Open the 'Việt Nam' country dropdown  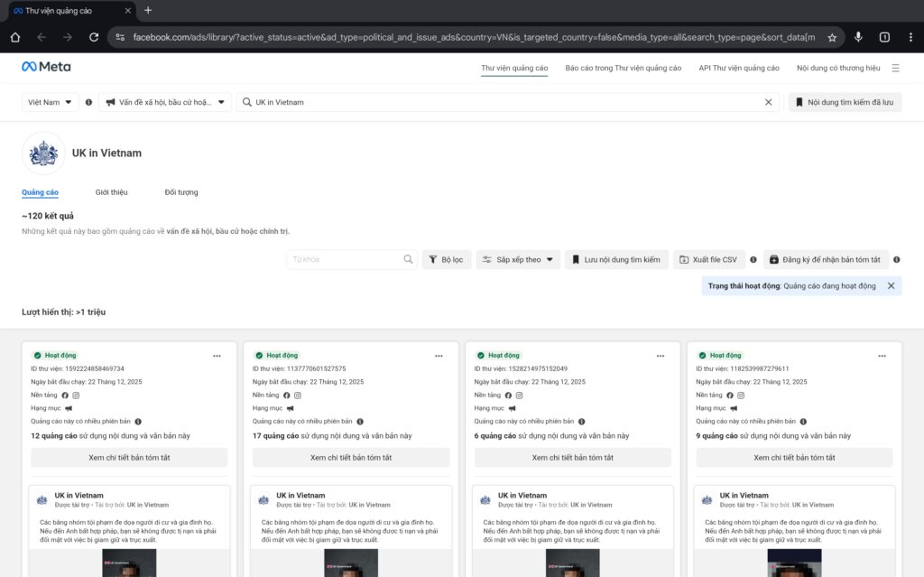50,101
